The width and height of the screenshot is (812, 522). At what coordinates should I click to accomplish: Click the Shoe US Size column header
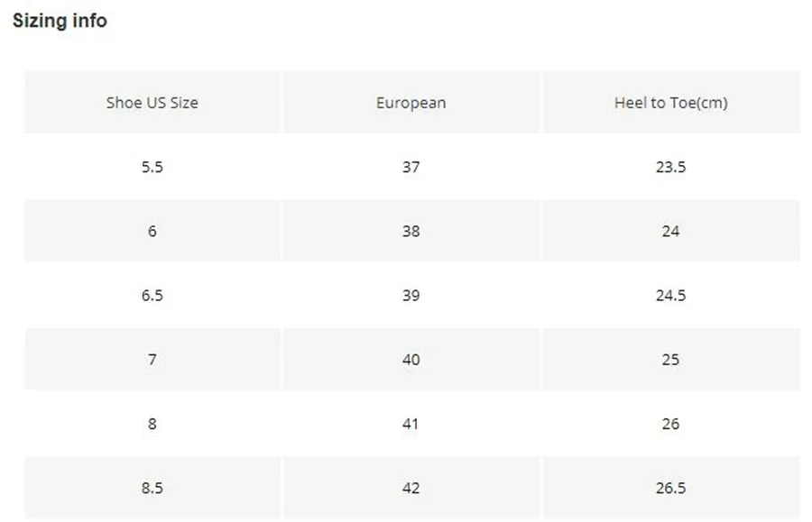point(152,103)
